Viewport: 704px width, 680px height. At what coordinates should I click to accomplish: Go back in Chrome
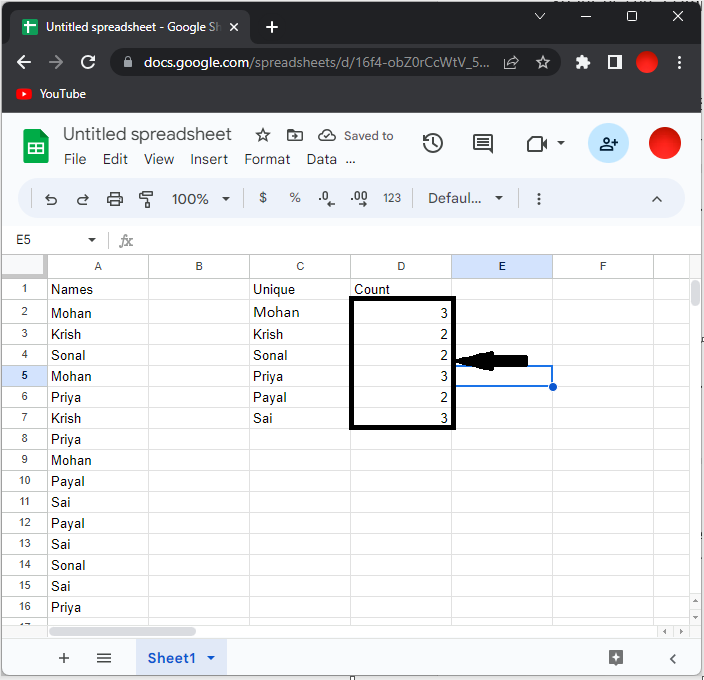[24, 62]
